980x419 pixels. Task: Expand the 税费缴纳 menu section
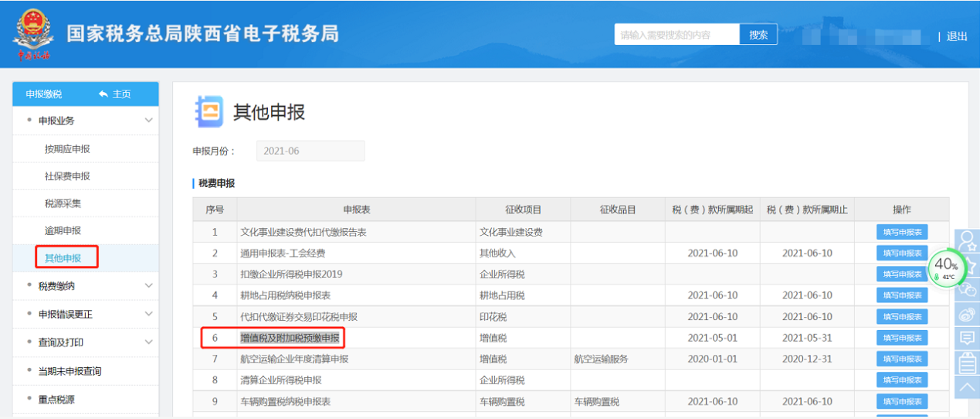pyautogui.click(x=148, y=286)
